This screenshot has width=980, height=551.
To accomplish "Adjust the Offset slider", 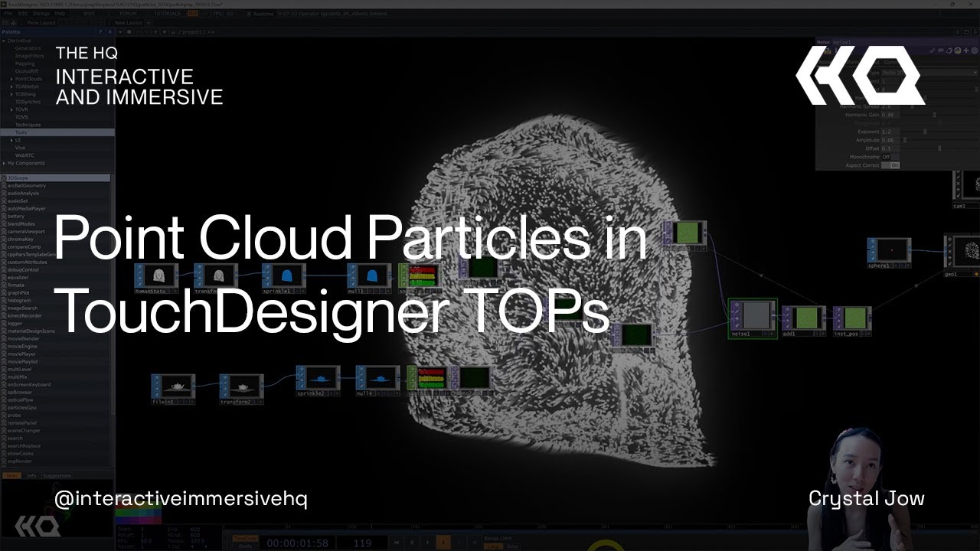I will [x=939, y=148].
